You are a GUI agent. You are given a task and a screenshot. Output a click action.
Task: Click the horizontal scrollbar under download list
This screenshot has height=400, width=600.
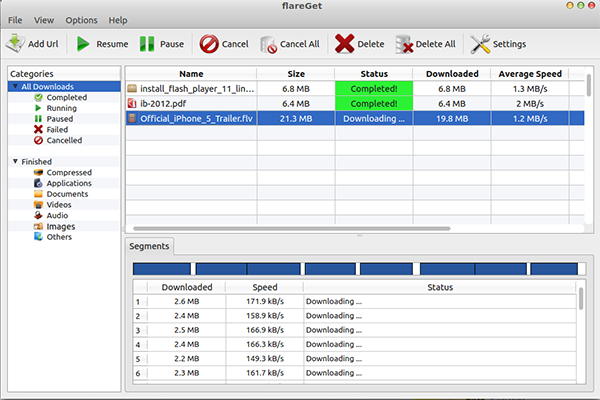(292, 229)
